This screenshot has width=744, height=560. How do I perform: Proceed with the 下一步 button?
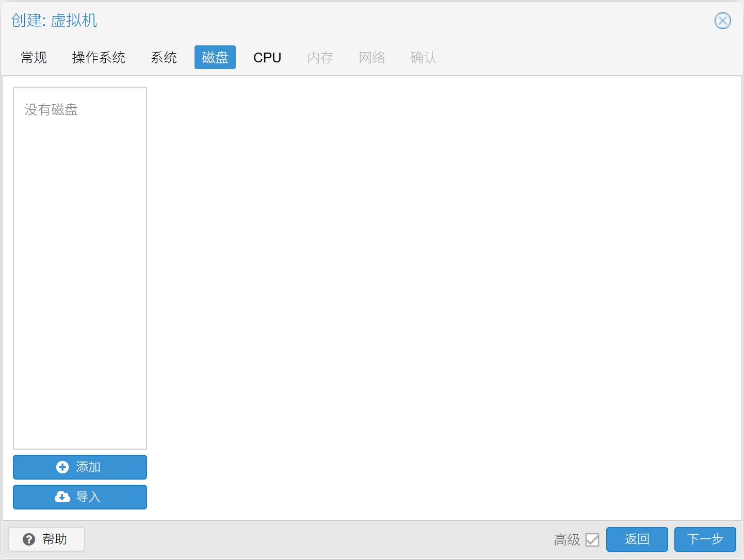tap(705, 539)
